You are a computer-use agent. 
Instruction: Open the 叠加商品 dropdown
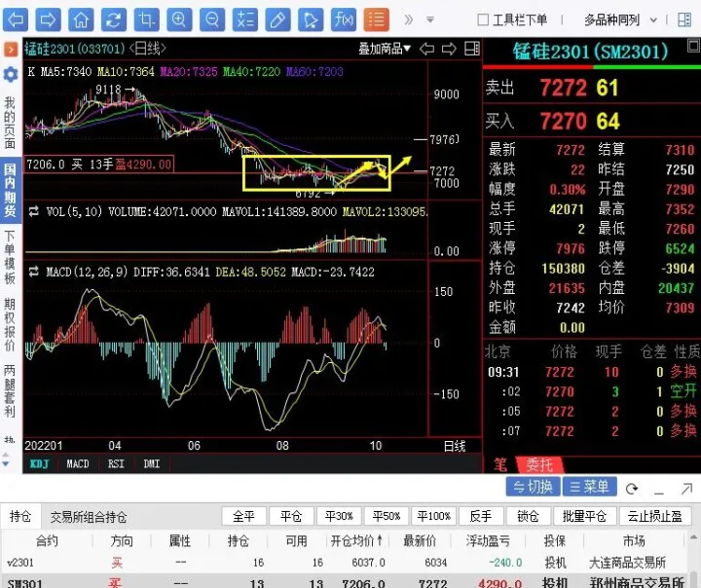385,49
